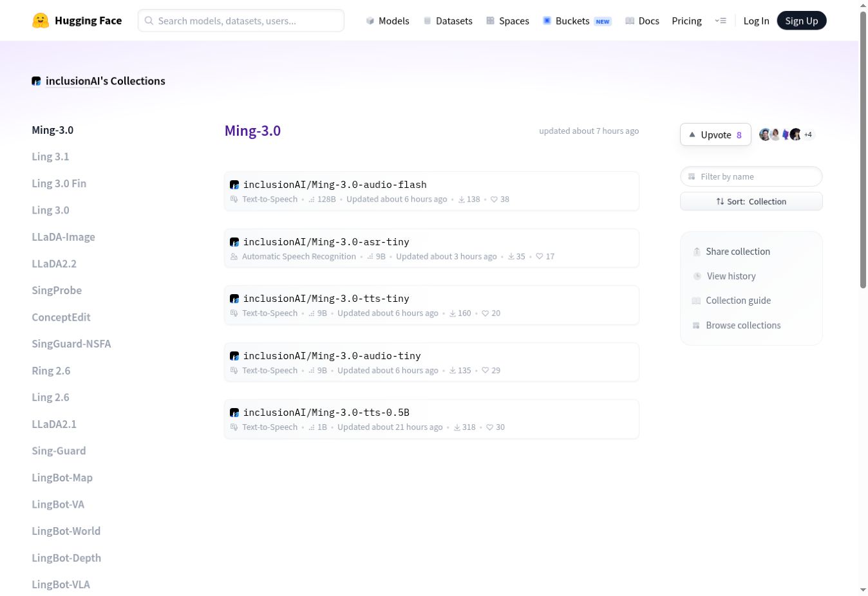Viewport: 868px width, 596px height.
Task: Go to Spaces
Action: [507, 21]
